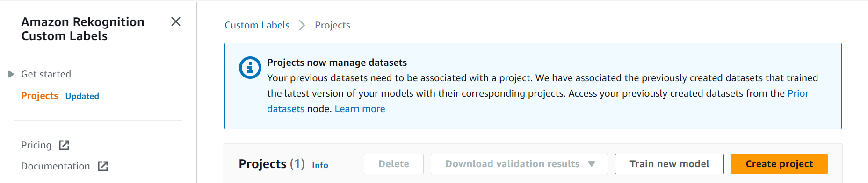Viewport: 868px width, 183px height.
Task: Click the Projects breadcrumb item
Action: (332, 25)
